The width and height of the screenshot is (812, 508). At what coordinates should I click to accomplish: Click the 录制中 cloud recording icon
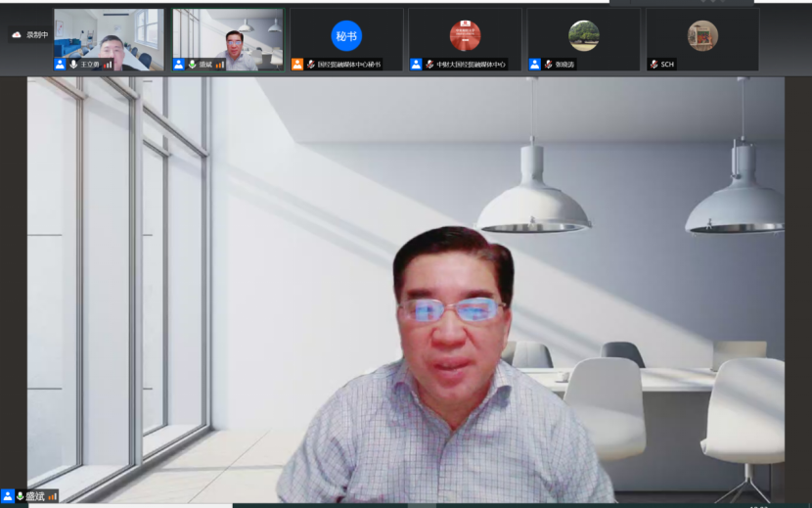[x=17, y=35]
